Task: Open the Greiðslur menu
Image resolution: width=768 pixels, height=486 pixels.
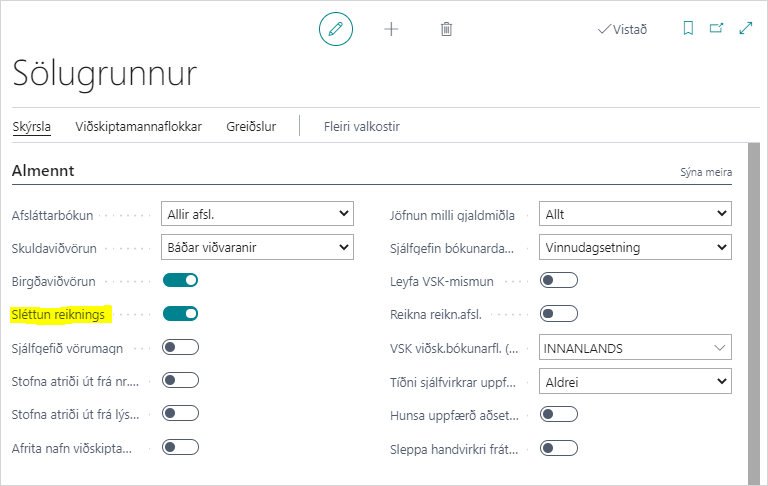Action: pos(251,126)
